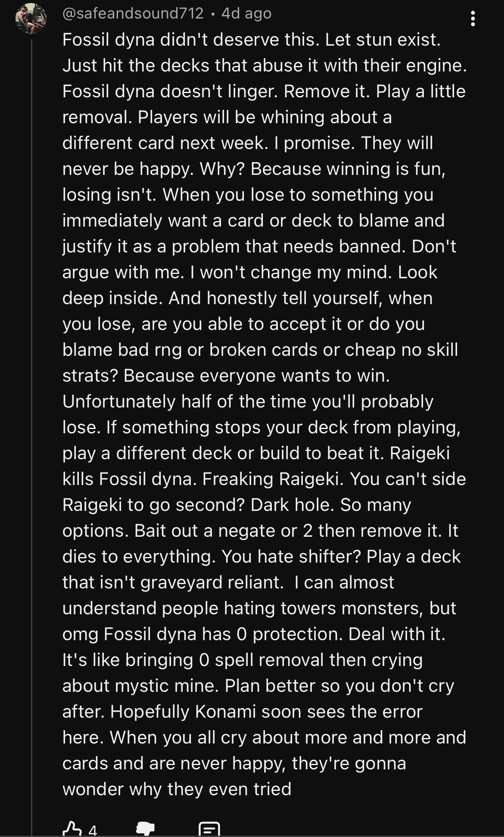Image resolution: width=504 pixels, height=837 pixels.
Task: Tap the text "Because winning is fun"
Action: click(348, 169)
